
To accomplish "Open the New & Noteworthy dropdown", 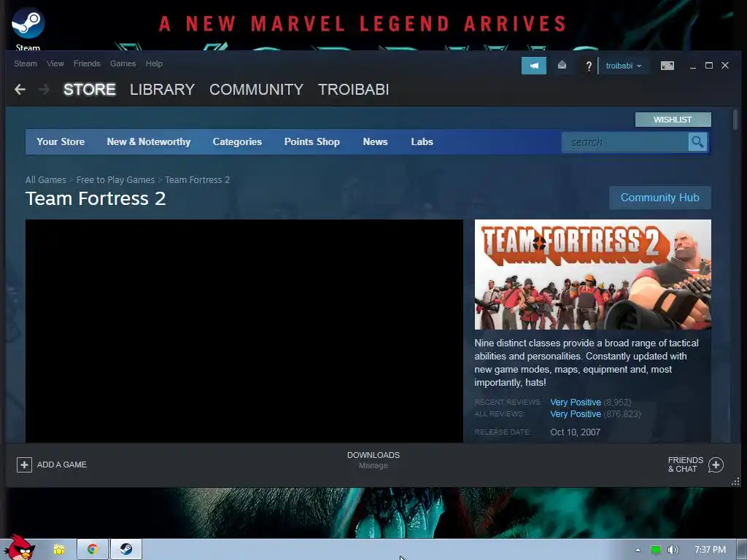I will coord(149,142).
